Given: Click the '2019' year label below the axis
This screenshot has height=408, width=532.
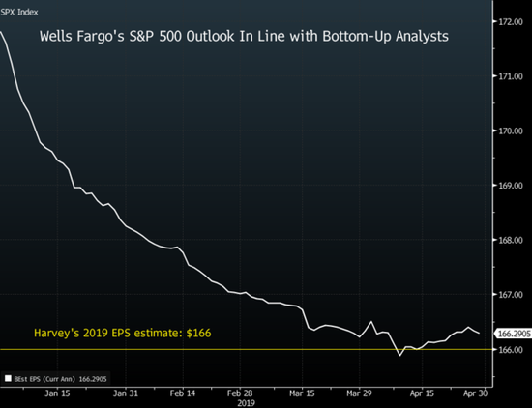Looking at the screenshot, I should pyautogui.click(x=246, y=403).
